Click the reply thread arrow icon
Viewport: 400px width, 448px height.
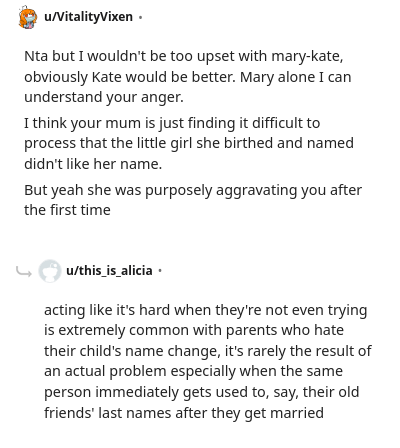24,272
